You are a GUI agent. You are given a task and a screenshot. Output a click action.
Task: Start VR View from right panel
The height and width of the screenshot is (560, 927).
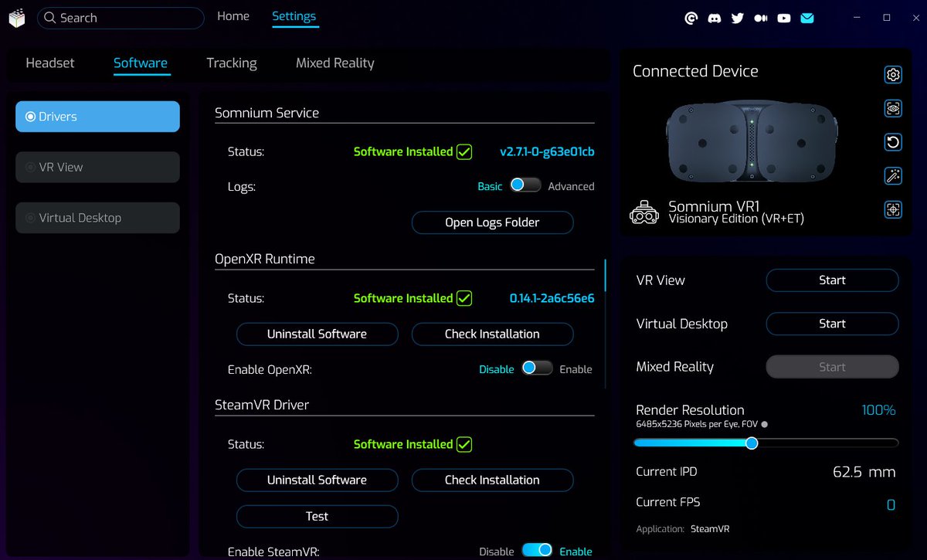tap(832, 280)
